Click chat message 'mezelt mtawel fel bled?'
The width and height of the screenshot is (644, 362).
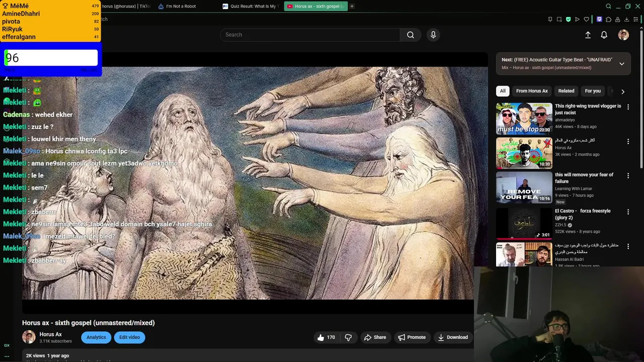(80, 236)
